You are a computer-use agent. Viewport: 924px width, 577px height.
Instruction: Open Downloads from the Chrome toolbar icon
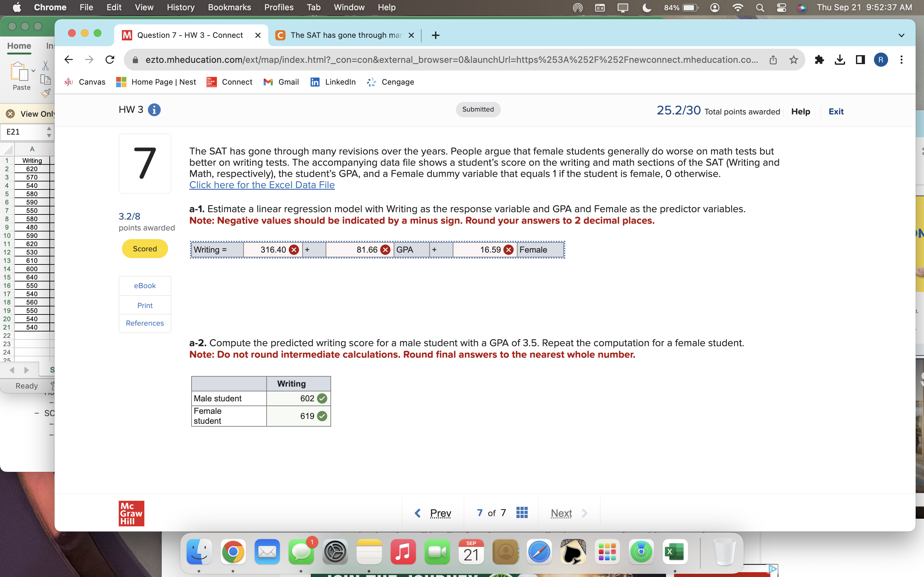point(840,60)
